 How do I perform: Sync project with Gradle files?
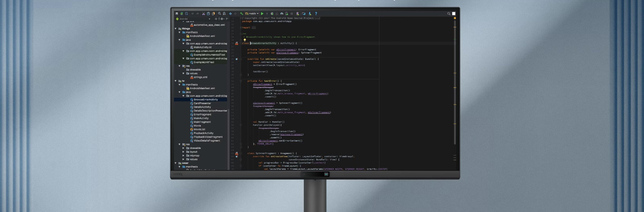click(x=182, y=13)
